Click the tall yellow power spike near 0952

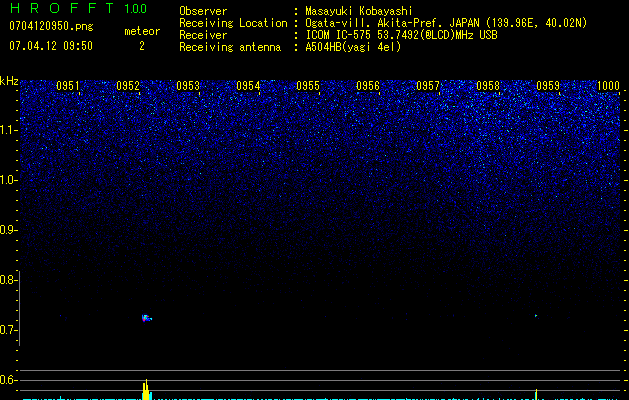pyautogui.click(x=146, y=390)
